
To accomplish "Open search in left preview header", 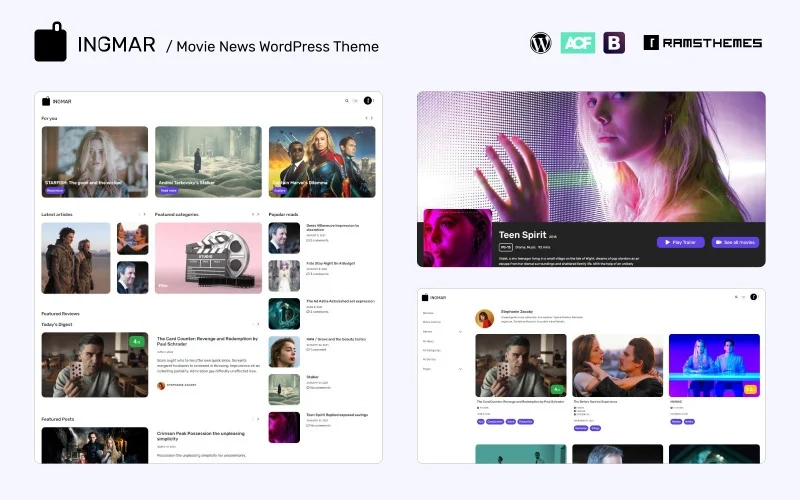I will coord(346,101).
